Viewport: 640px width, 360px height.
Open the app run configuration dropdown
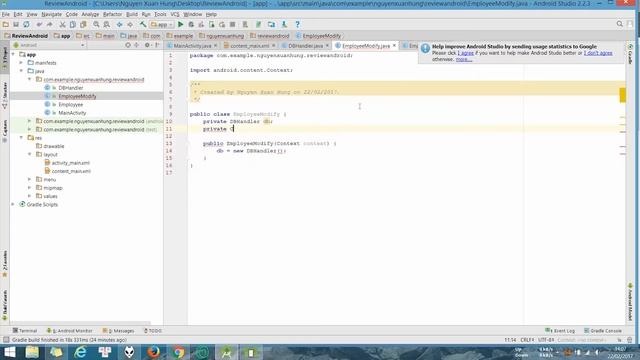162,24
